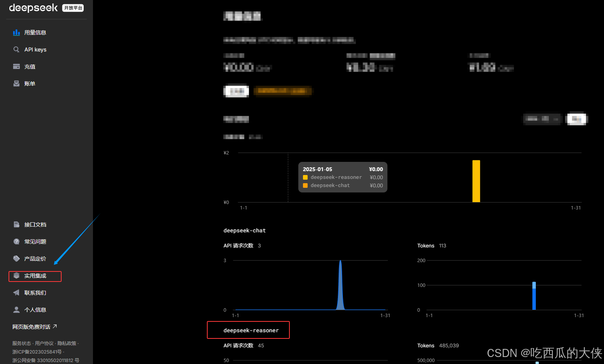Click the yellow deepseek-reasoner legend swatch
This screenshot has width=604, height=364.
point(305,177)
